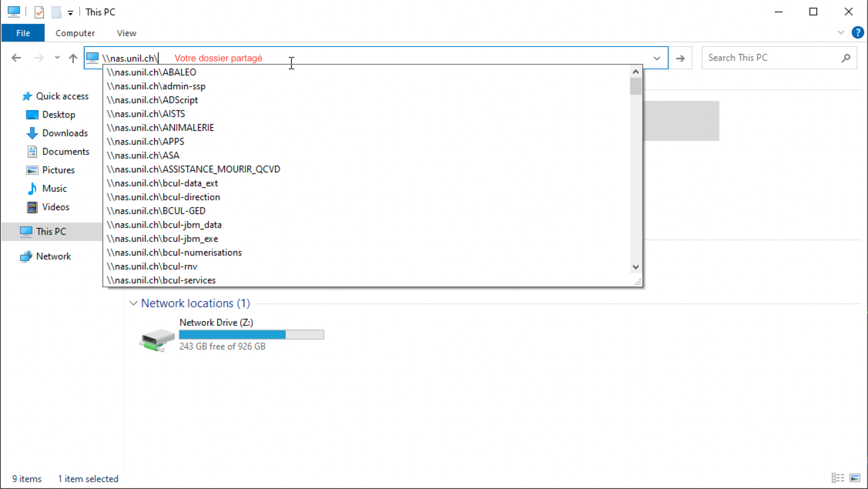Choose the \\nas.unil.ch\bcul-direction suggestion
This screenshot has height=489, width=868.
163,197
